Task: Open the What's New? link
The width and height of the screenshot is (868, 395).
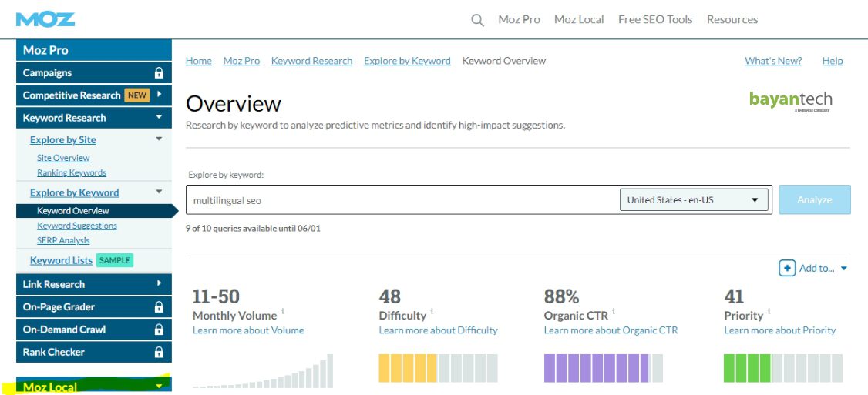Action: (x=773, y=61)
